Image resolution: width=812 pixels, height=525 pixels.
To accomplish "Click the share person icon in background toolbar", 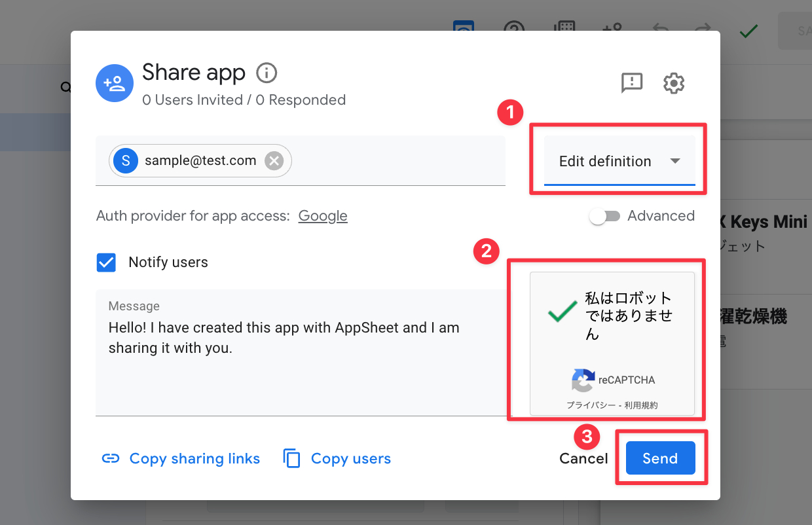I will pos(612,28).
